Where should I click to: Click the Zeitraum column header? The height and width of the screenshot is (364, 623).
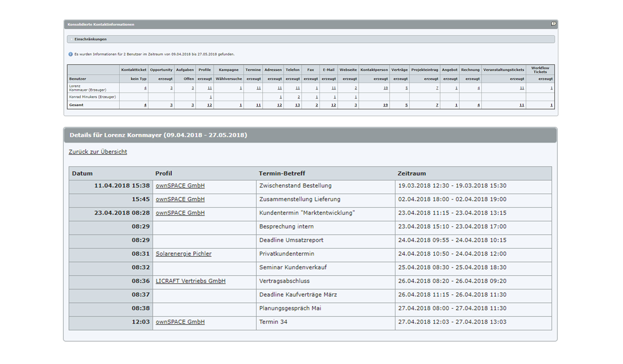412,173
